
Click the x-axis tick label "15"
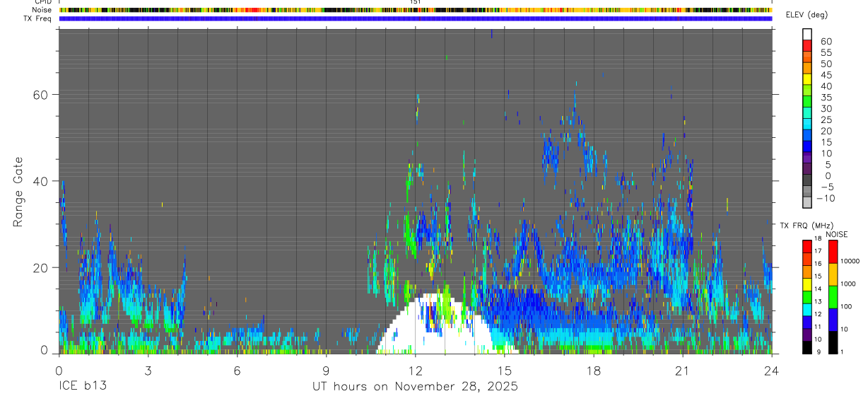505,371
